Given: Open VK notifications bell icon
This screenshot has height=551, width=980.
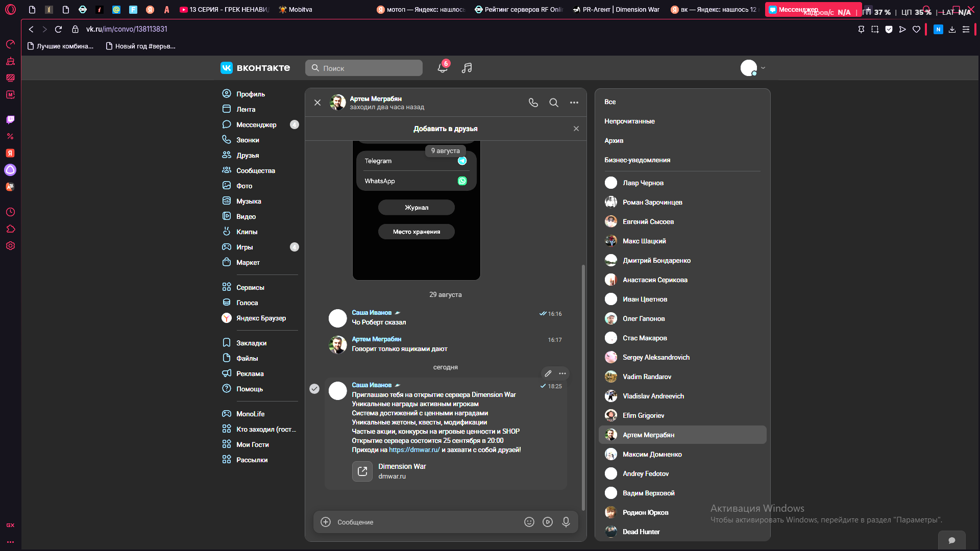Looking at the screenshot, I should (443, 68).
